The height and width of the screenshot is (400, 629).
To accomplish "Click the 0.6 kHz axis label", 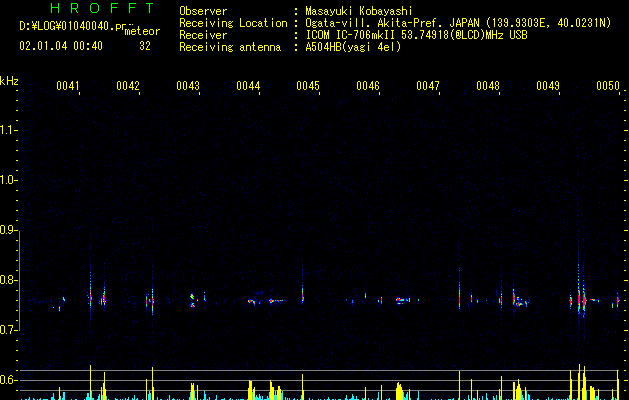I will click(x=7, y=380).
